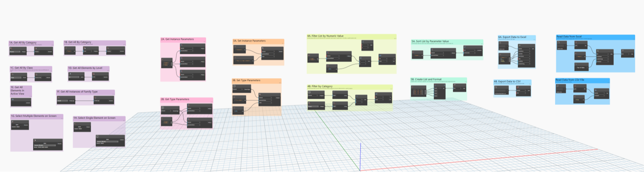This screenshot has height=172, width=644.
Task: Select the 'Read Data from Excel' group title
Action: tap(569, 37)
